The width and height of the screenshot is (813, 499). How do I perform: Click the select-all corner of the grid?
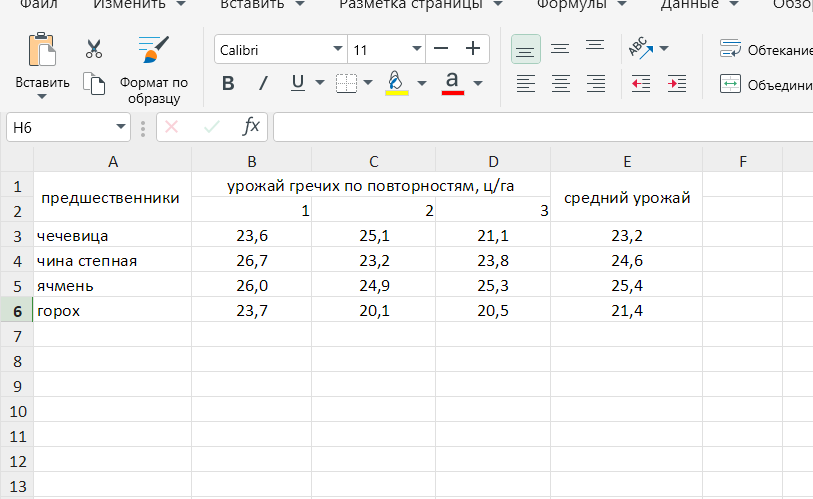(x=17, y=160)
